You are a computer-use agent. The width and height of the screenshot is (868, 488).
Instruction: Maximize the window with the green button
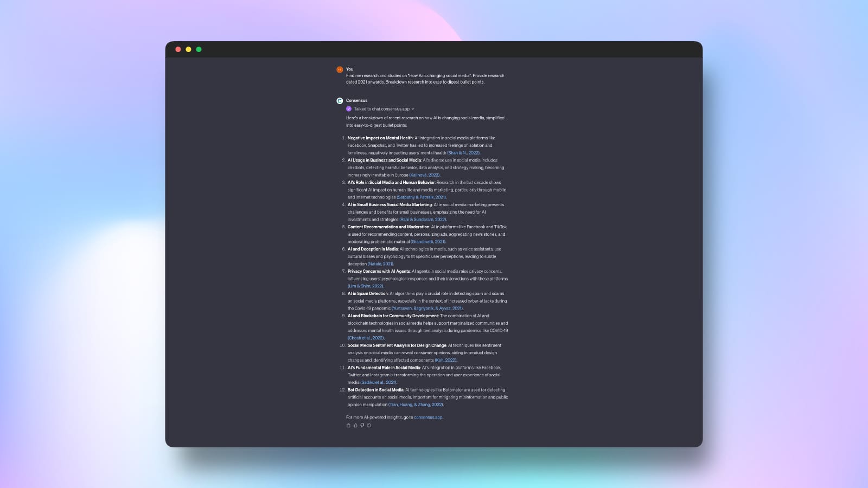[x=199, y=49]
